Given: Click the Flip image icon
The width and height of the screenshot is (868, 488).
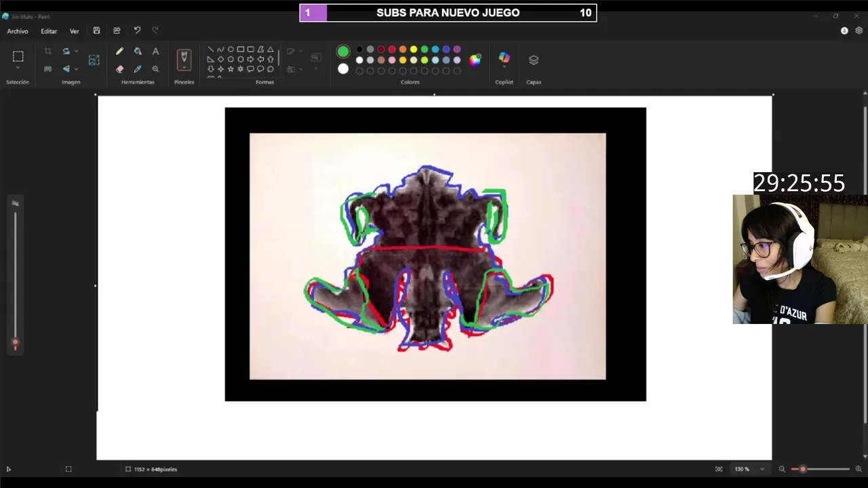Looking at the screenshot, I should [66, 68].
